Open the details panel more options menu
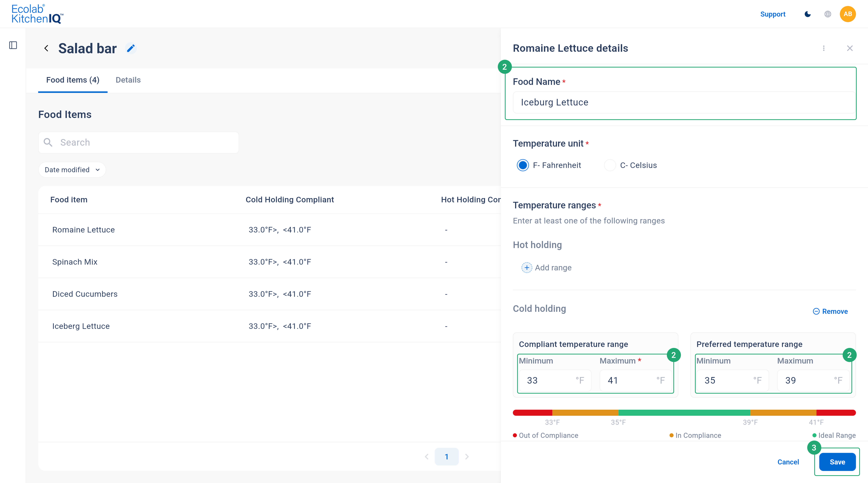Image resolution: width=868 pixels, height=483 pixels. [x=824, y=48]
